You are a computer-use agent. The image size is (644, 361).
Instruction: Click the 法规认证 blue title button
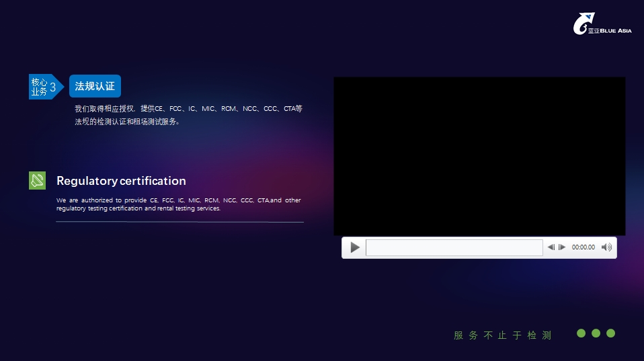[95, 86]
